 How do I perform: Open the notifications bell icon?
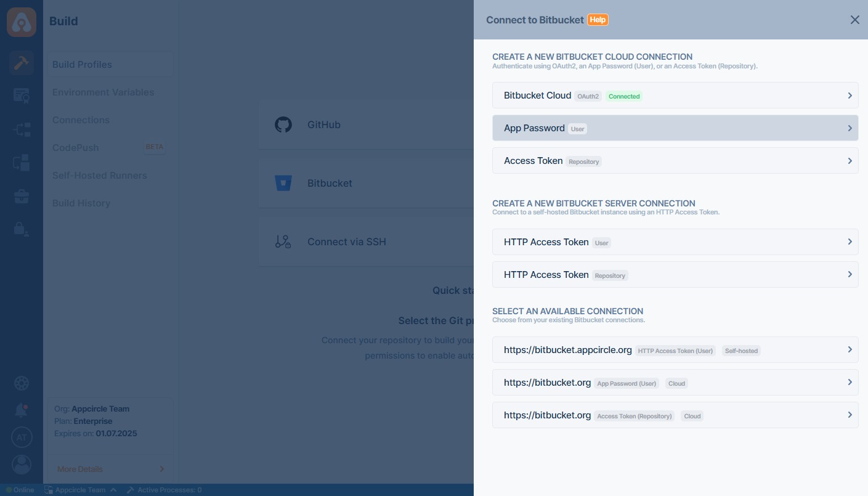click(x=22, y=410)
